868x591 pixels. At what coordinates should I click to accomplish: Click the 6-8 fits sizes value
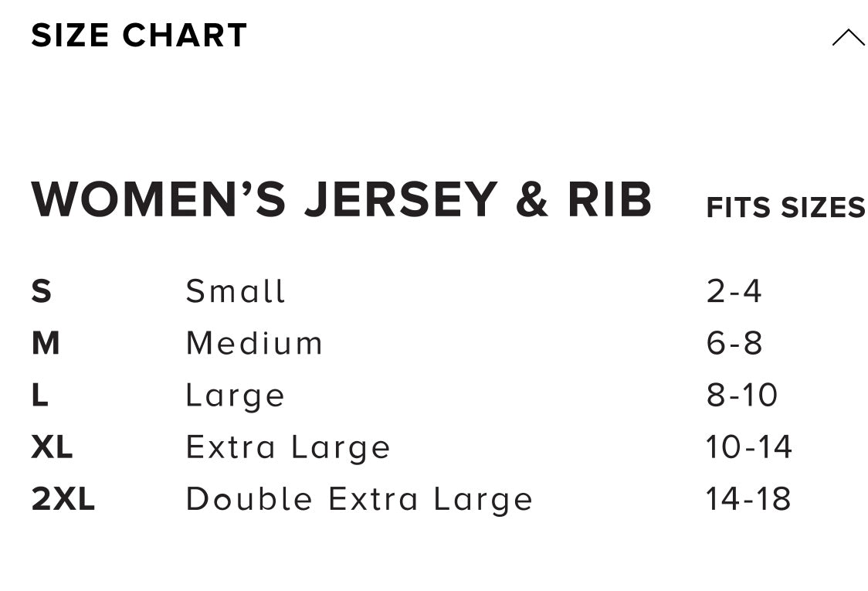coord(734,344)
